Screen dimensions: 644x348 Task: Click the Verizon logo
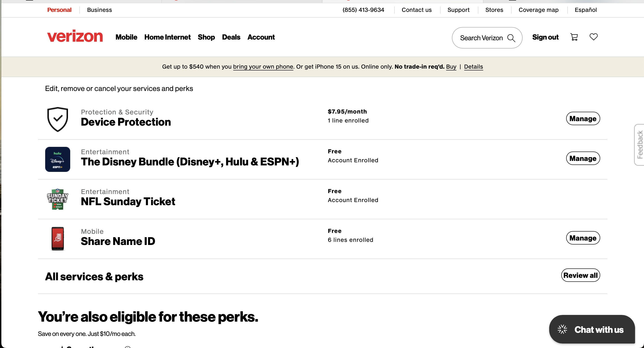click(75, 36)
